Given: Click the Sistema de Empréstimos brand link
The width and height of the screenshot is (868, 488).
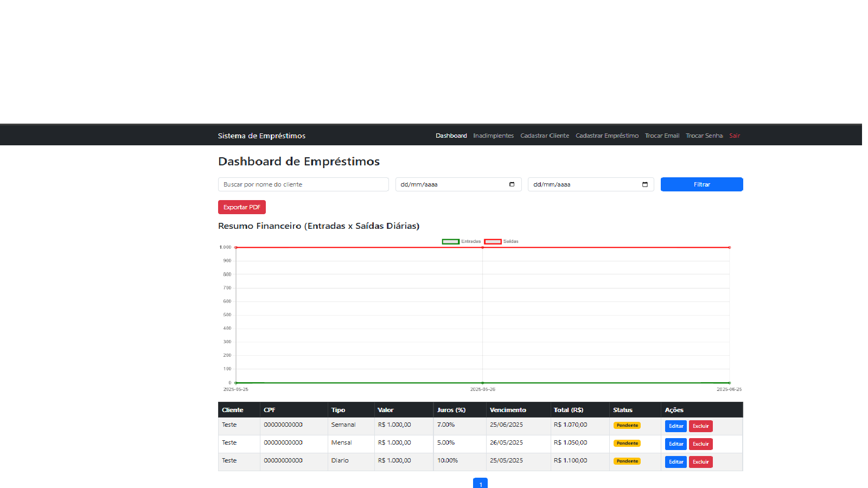Looking at the screenshot, I should click(261, 136).
